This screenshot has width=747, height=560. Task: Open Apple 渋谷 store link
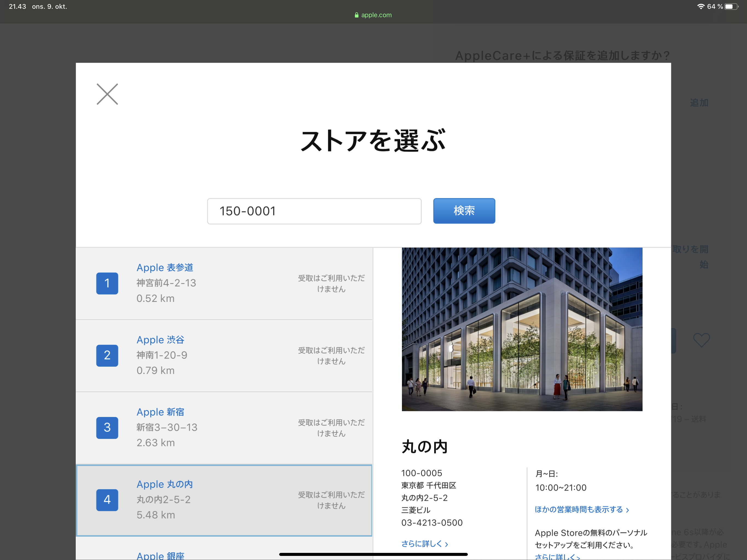click(161, 340)
